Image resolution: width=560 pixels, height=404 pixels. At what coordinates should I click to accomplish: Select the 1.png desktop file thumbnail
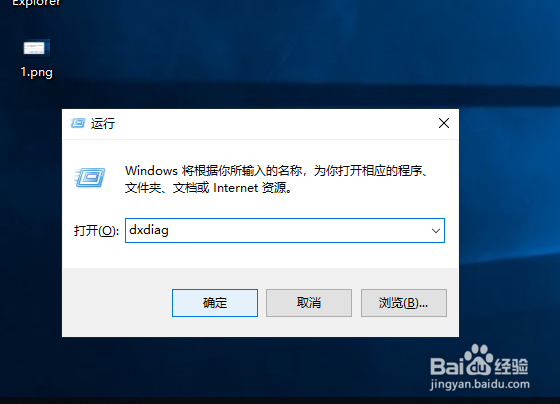click(36, 48)
